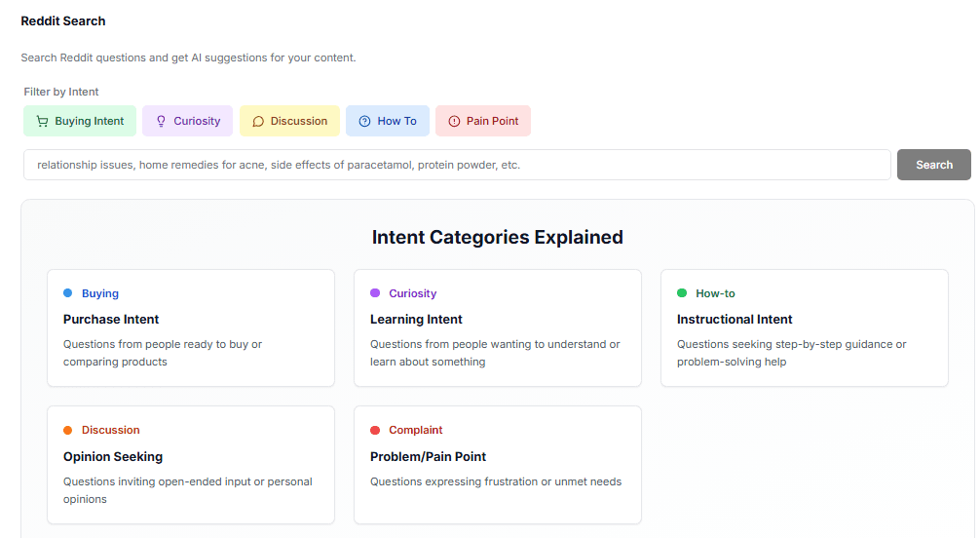Click the speech bubble icon on Discussion filter
The height and width of the screenshot is (538, 980).
tap(258, 122)
